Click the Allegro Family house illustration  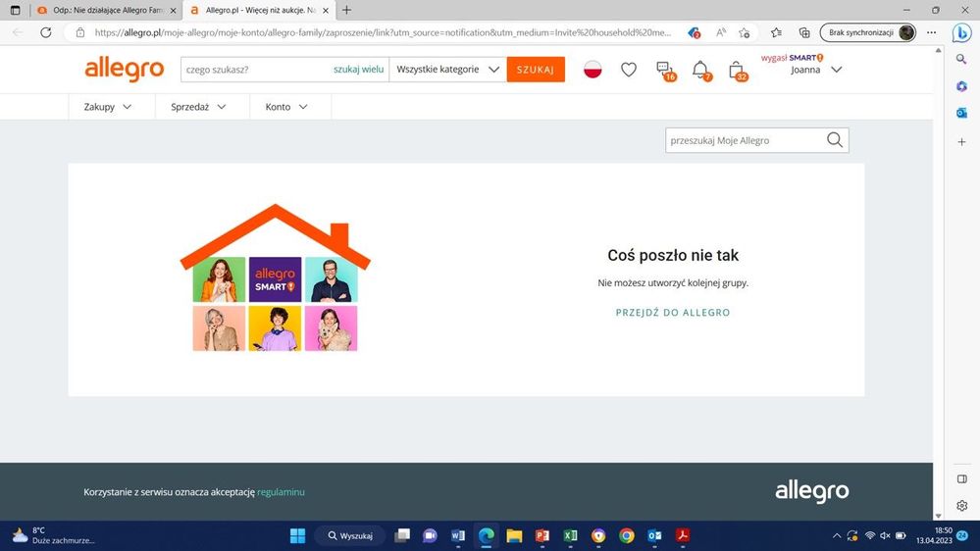(275, 277)
